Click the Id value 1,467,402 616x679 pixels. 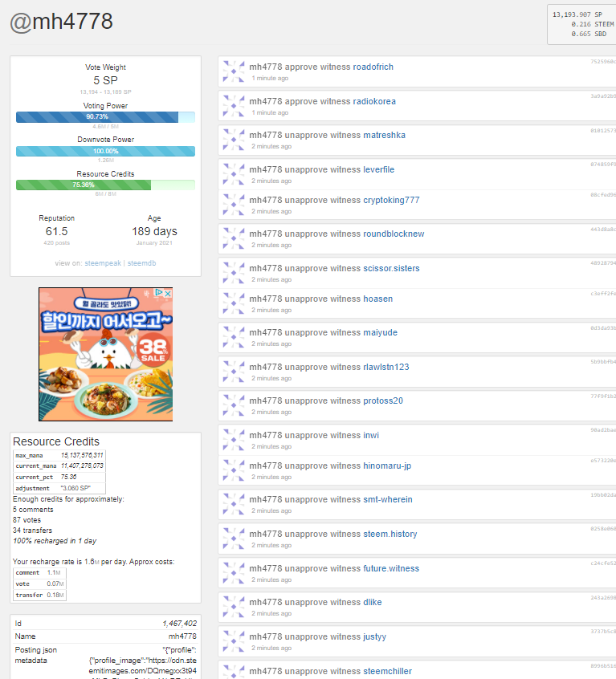point(180,624)
